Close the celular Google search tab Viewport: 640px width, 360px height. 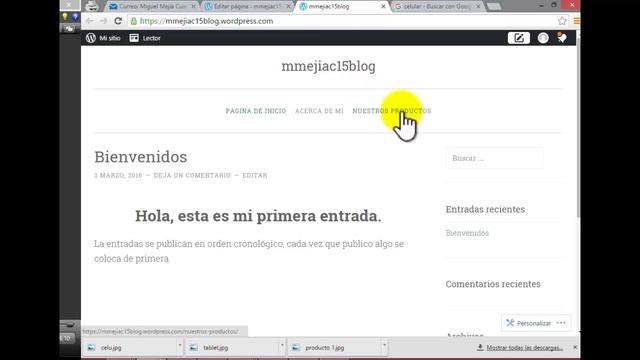click(x=478, y=7)
